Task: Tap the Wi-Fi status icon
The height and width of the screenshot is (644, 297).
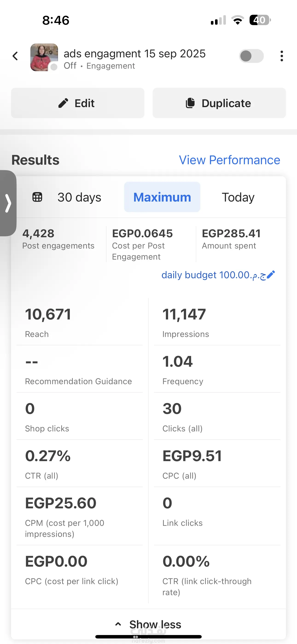Action: tap(238, 20)
